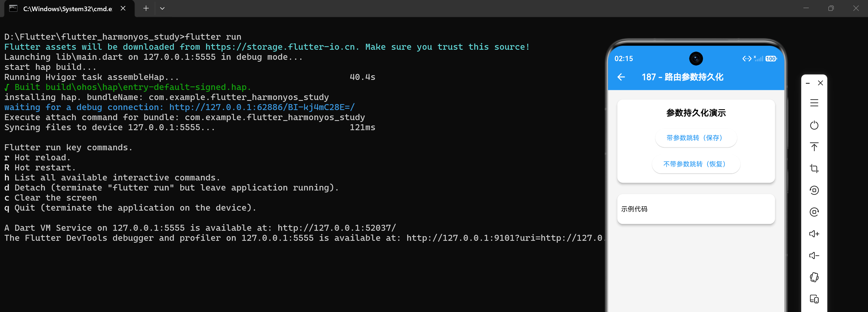Tap the 不带参数跳转（恢复）button
Screen dimensions: 868x312
click(x=696, y=164)
